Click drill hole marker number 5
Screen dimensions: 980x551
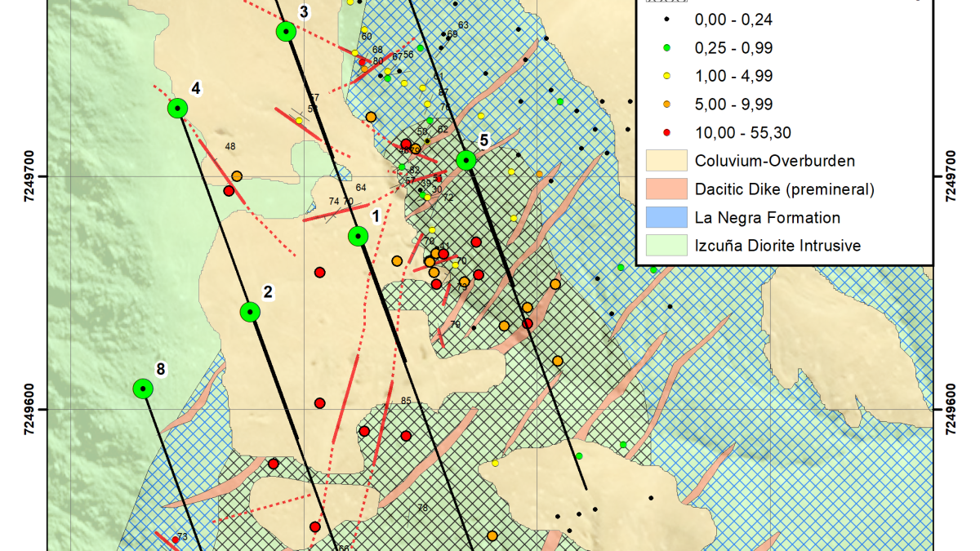click(x=465, y=159)
